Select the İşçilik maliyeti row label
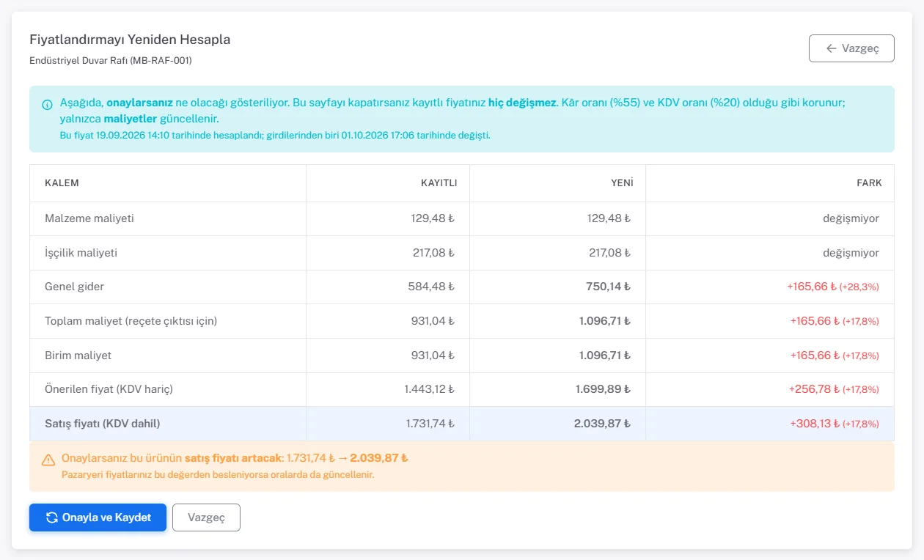 (x=81, y=253)
